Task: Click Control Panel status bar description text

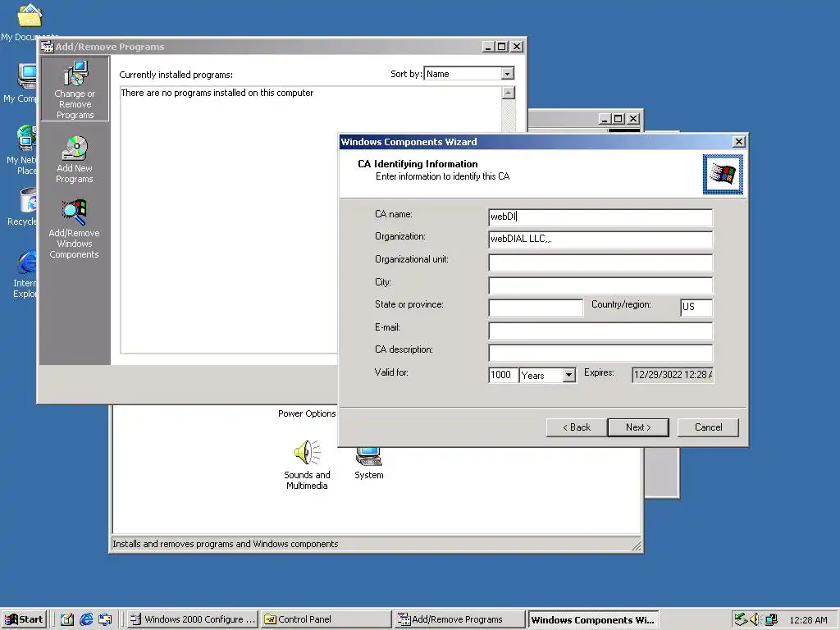Action: click(x=225, y=544)
